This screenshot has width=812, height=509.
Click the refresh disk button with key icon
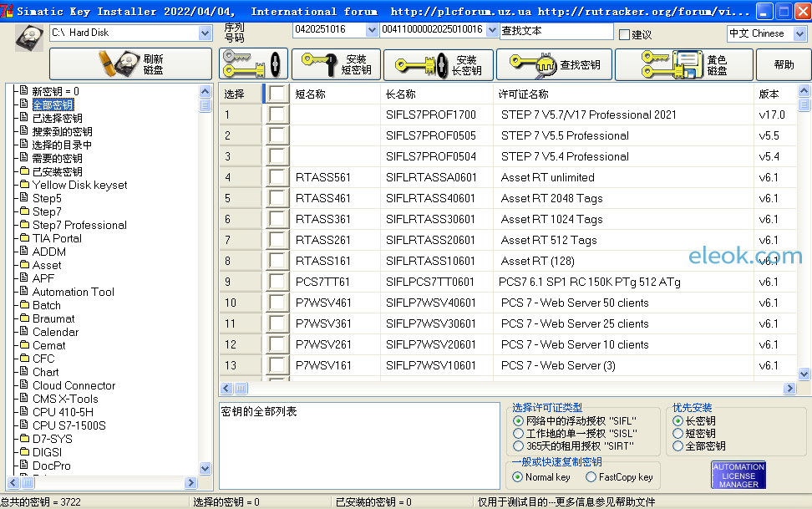pos(130,64)
